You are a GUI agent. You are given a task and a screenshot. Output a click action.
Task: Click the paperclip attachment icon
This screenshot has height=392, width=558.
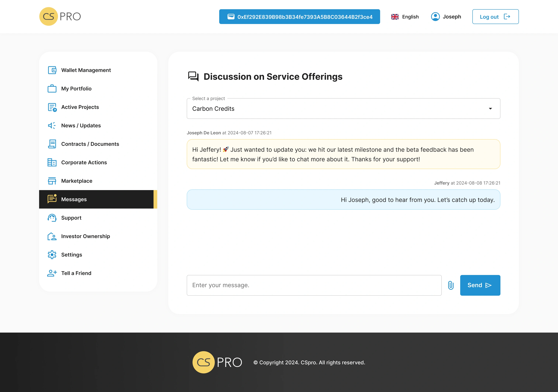click(451, 285)
